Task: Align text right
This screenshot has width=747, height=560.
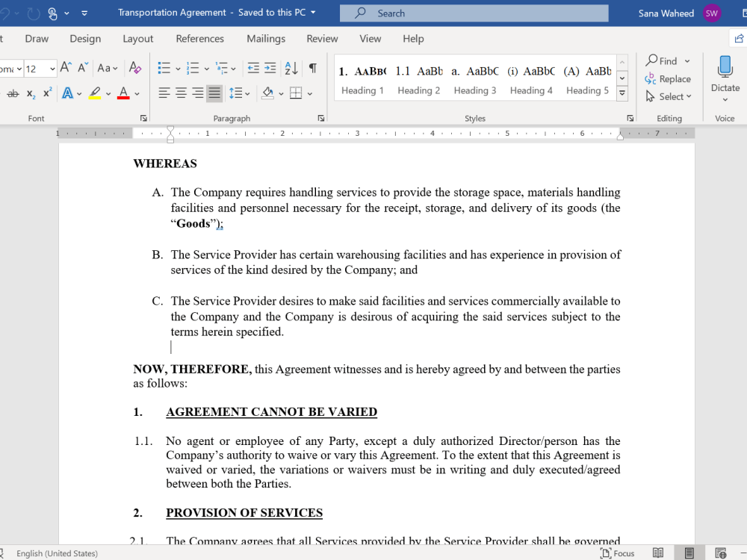Action: point(198,93)
